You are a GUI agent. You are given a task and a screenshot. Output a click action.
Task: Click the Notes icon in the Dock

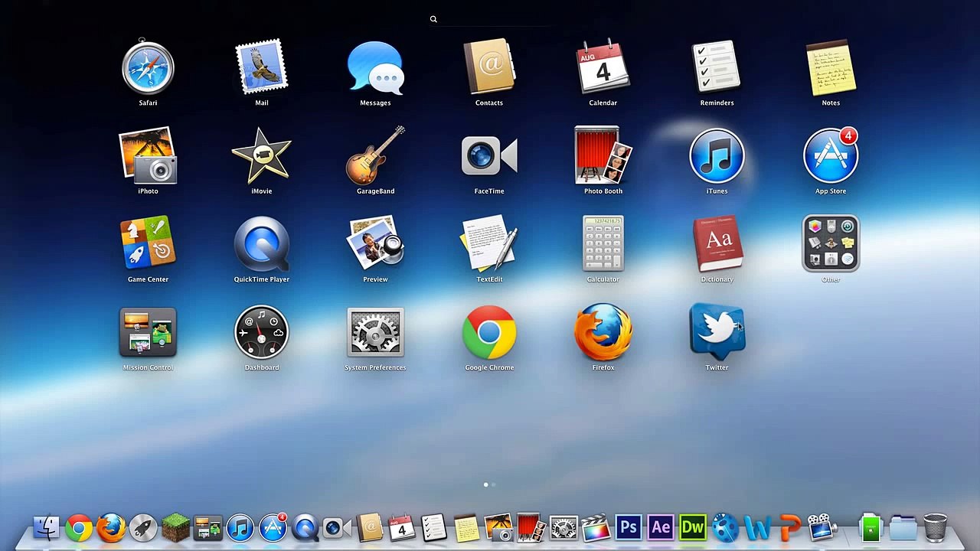[466, 527]
